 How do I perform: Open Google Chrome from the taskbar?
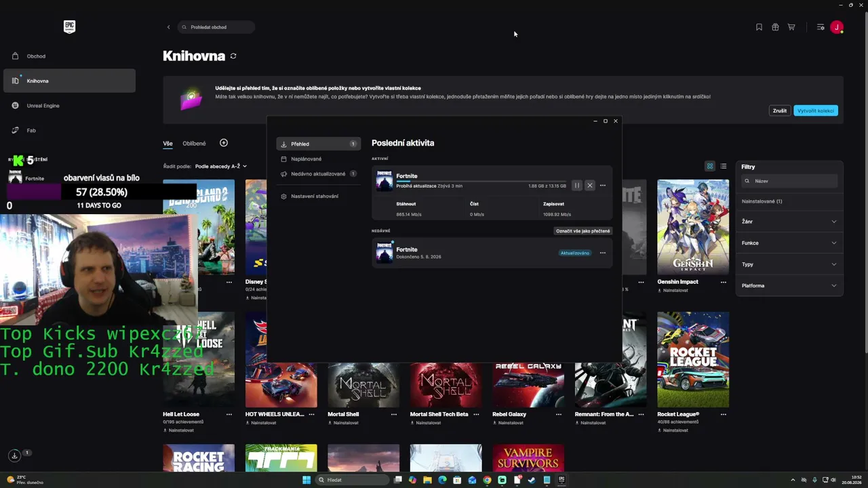pyautogui.click(x=487, y=480)
